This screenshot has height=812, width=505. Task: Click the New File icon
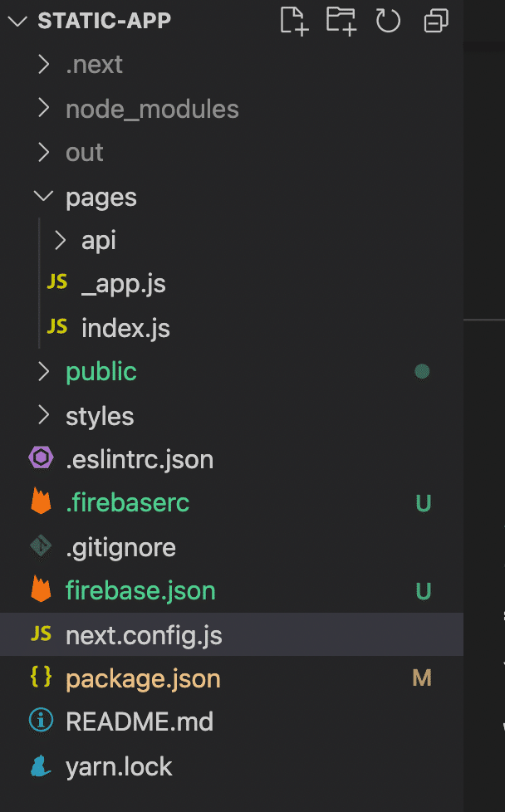[293, 21]
